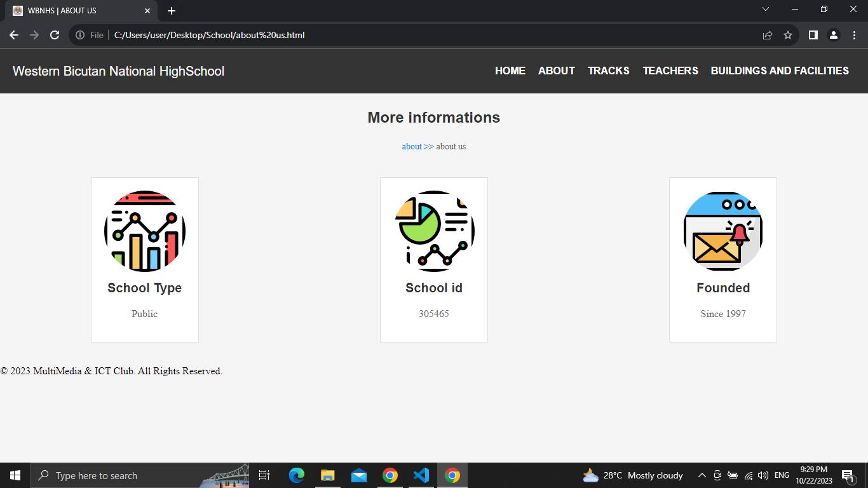This screenshot has height=488, width=868.
Task: Click the site info icon before File
Action: pos(80,35)
